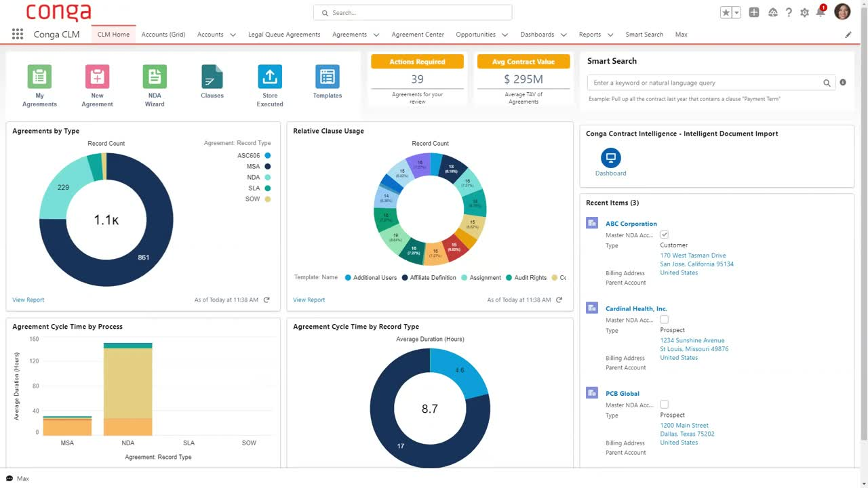Toggle Cardinal Health Master NDA checkbox

pos(664,319)
